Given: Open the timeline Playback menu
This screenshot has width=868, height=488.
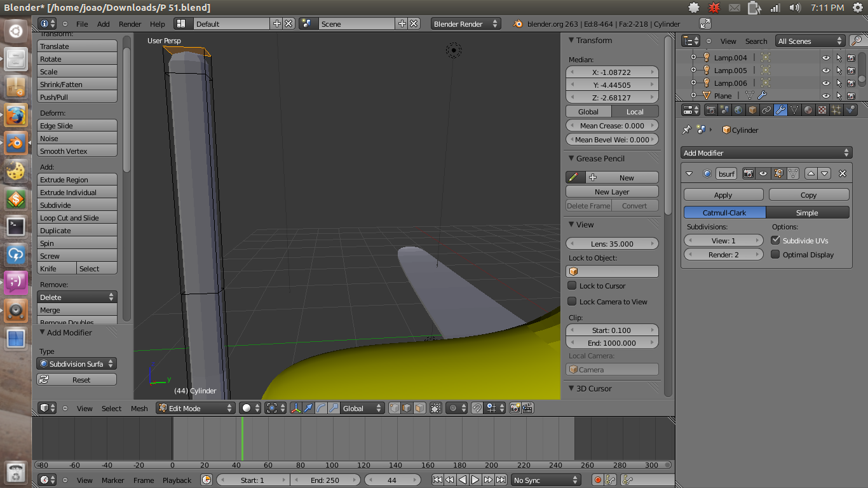Looking at the screenshot, I should 177,480.
